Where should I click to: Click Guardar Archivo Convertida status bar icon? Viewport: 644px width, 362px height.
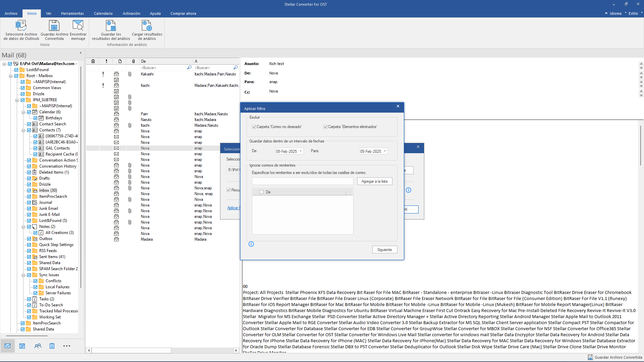[590, 357]
